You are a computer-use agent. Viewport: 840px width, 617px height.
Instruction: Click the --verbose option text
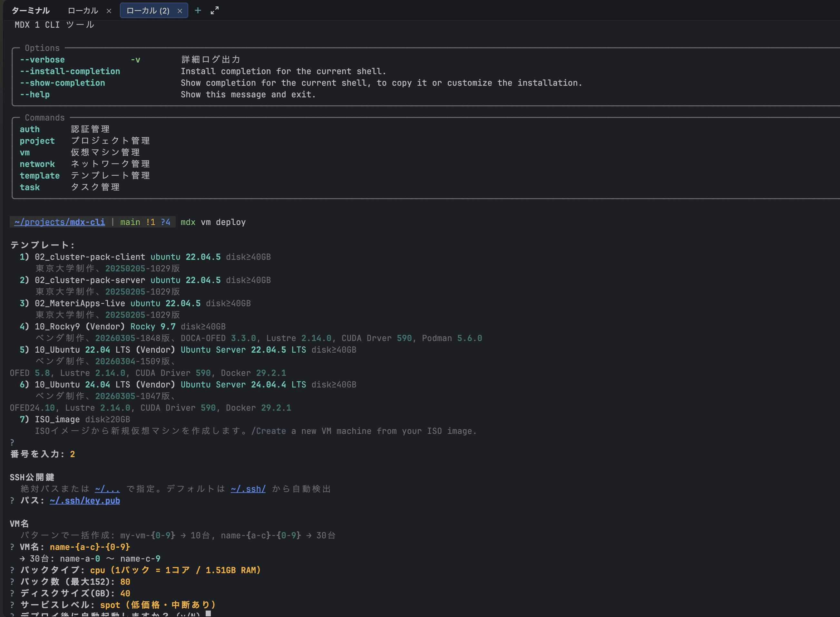point(42,60)
